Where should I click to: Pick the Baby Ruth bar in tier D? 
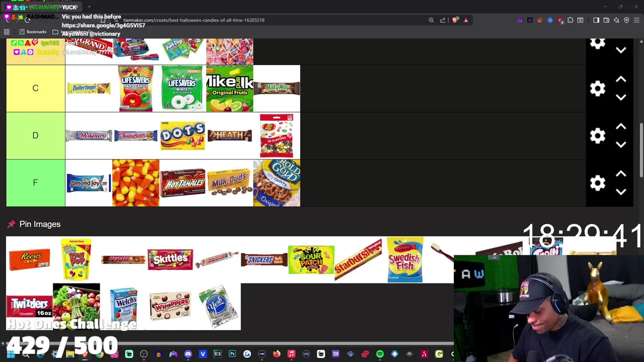point(136,136)
